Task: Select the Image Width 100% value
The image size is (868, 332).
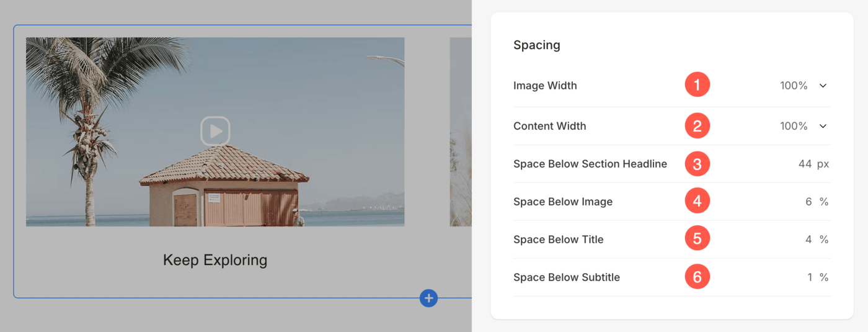Action: [x=794, y=86]
